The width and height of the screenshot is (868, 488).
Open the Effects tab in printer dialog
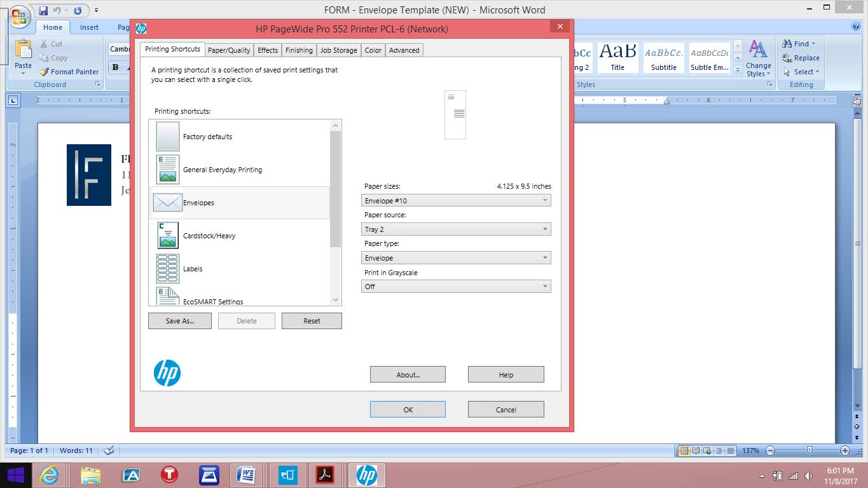268,50
